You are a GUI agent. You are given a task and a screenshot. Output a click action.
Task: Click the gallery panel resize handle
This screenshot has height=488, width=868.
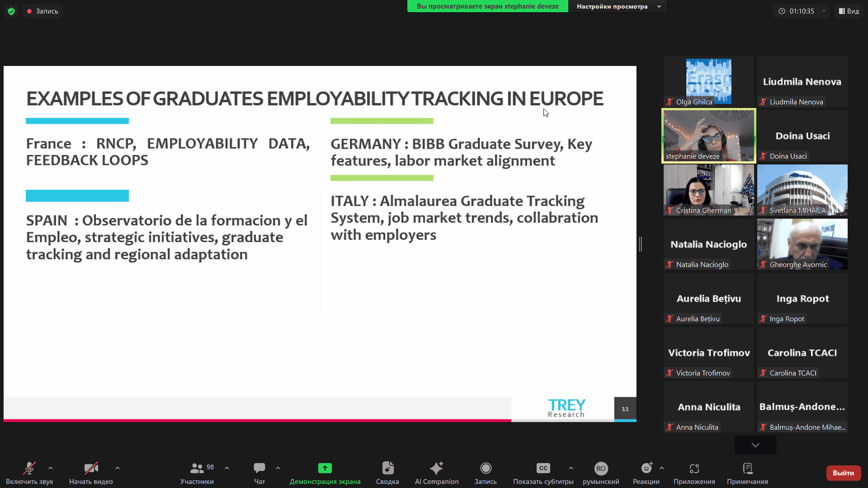(x=641, y=244)
